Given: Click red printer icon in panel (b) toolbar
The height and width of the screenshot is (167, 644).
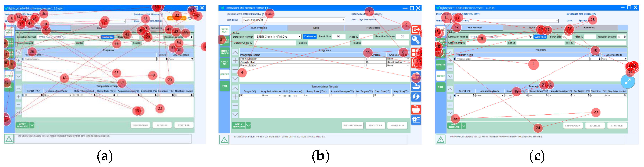Looking at the screenshot, I should pyautogui.click(x=416, y=109).
